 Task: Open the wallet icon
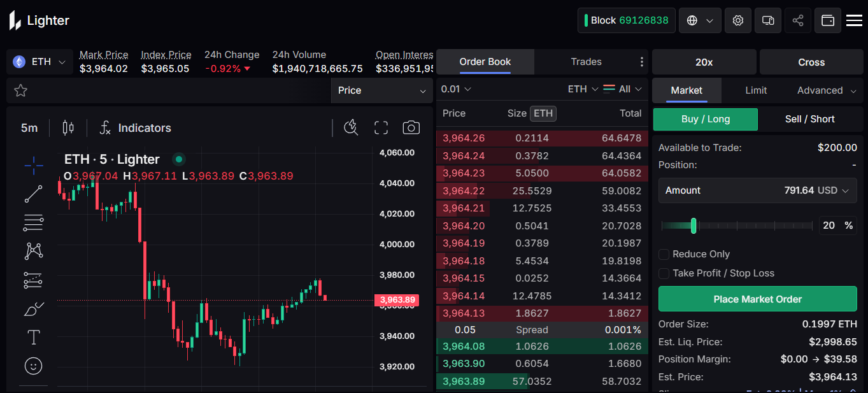tap(828, 20)
